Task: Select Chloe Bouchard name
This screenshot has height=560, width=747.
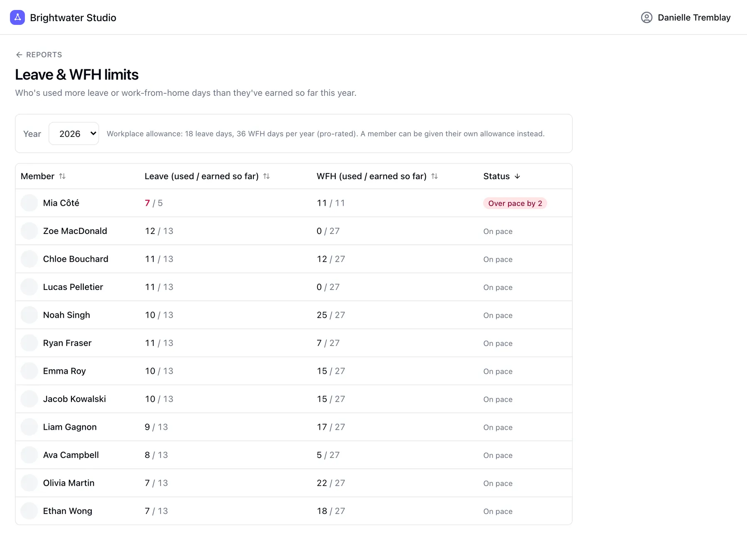Action: click(x=76, y=259)
